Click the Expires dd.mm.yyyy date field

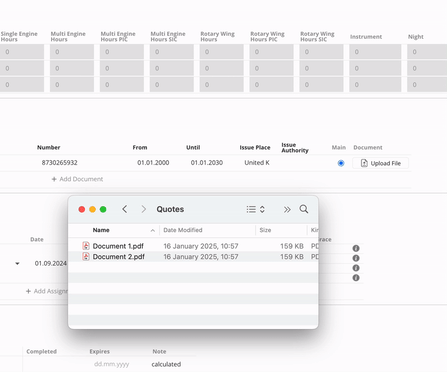click(x=111, y=364)
